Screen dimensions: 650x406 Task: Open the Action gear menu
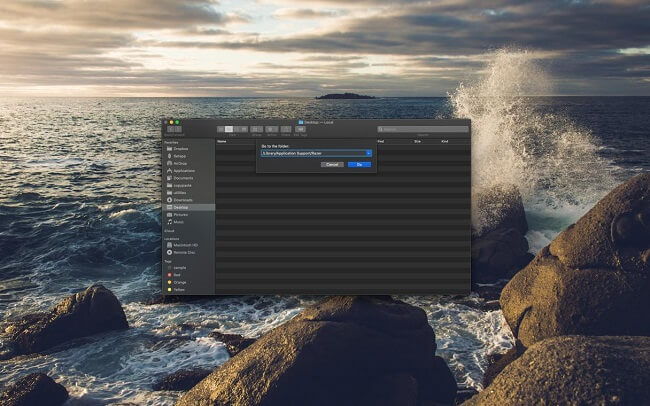272,129
